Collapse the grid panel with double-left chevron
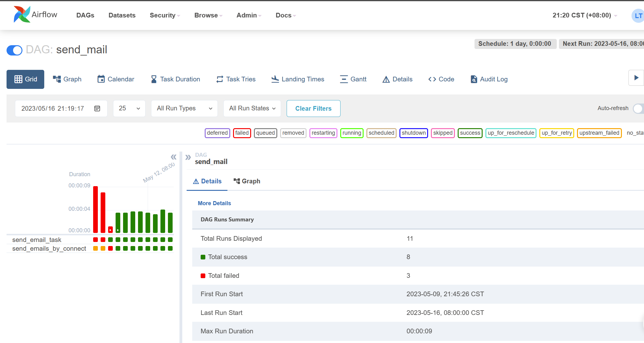Screen dimensions: 644x343 click(x=174, y=157)
